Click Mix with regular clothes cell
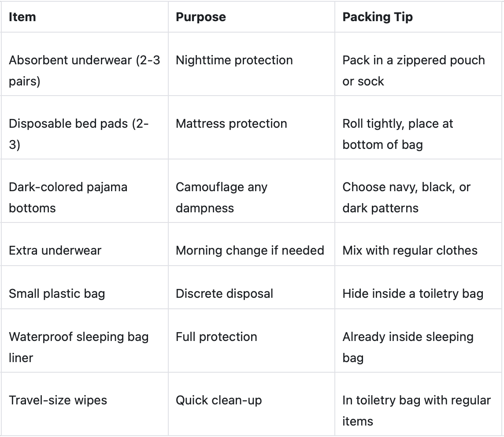 [x=410, y=251]
